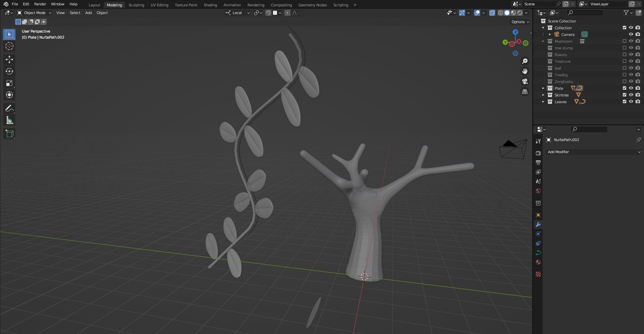Switch to the Sculpting workspace tab
This screenshot has width=644, height=334.
click(136, 5)
